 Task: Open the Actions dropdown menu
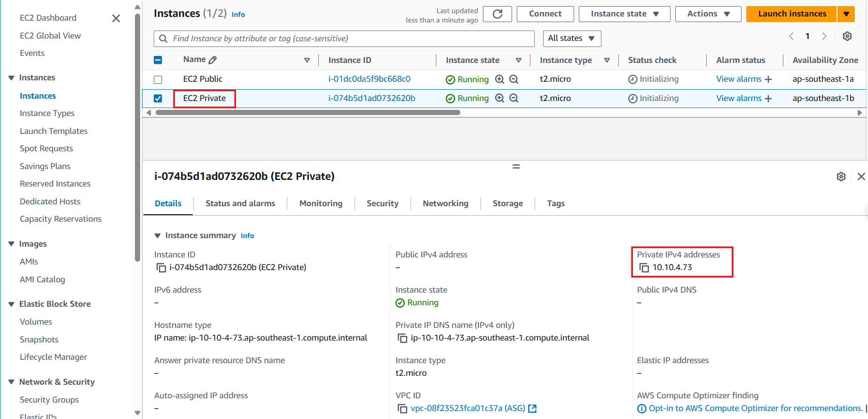708,14
